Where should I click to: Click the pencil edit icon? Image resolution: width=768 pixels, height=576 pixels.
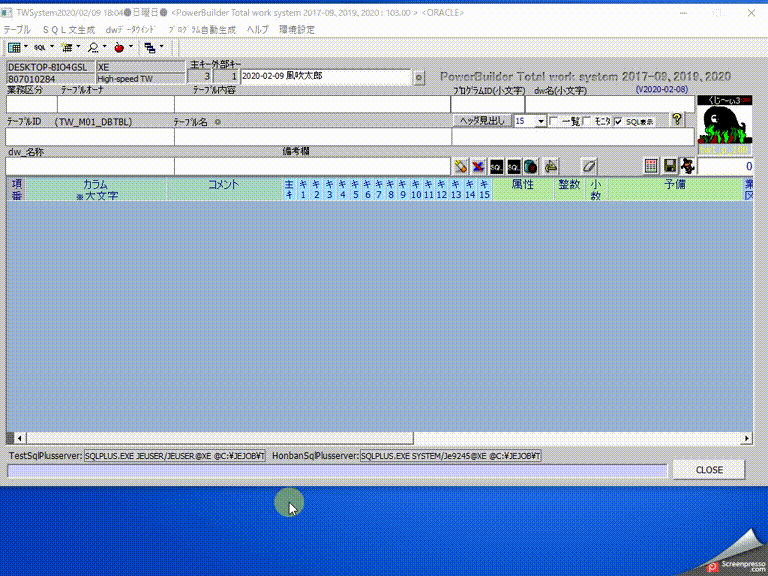pos(460,167)
